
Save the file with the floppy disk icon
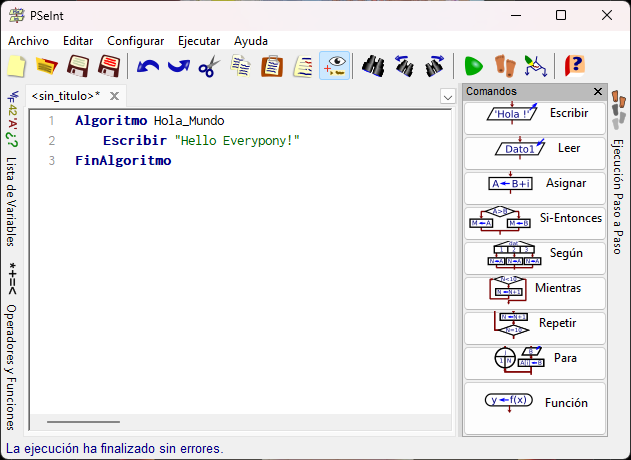pyautogui.click(x=78, y=66)
